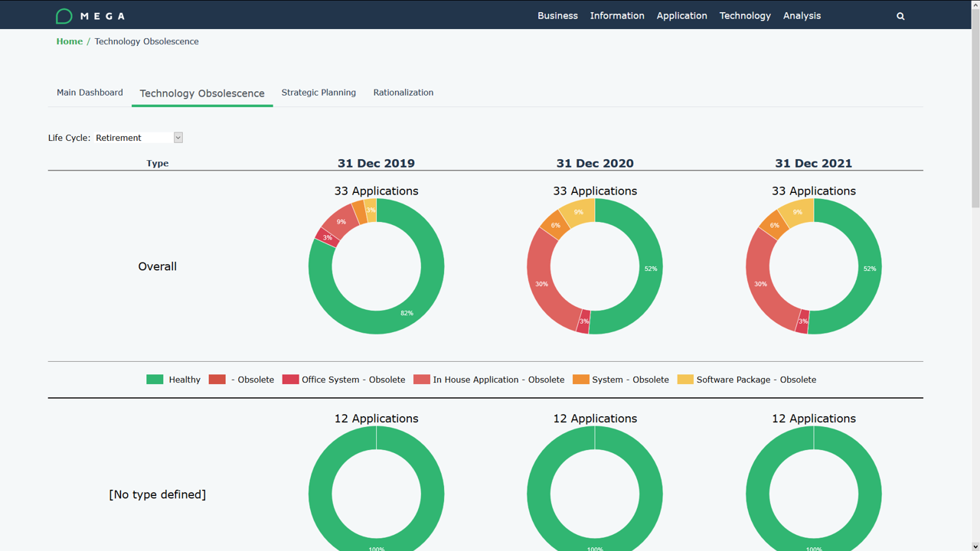Switch to the Strategic Planning tab
Screen dimensions: 980x551
coord(318,92)
